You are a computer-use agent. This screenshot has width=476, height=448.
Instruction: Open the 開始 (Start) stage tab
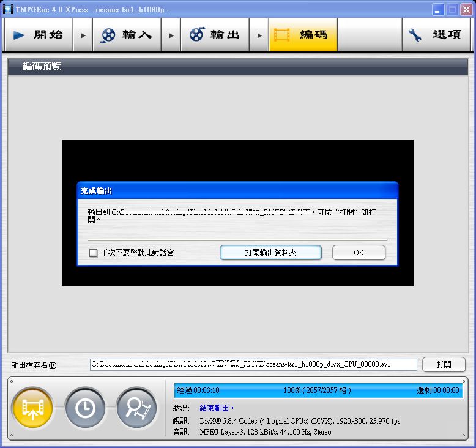coord(39,35)
